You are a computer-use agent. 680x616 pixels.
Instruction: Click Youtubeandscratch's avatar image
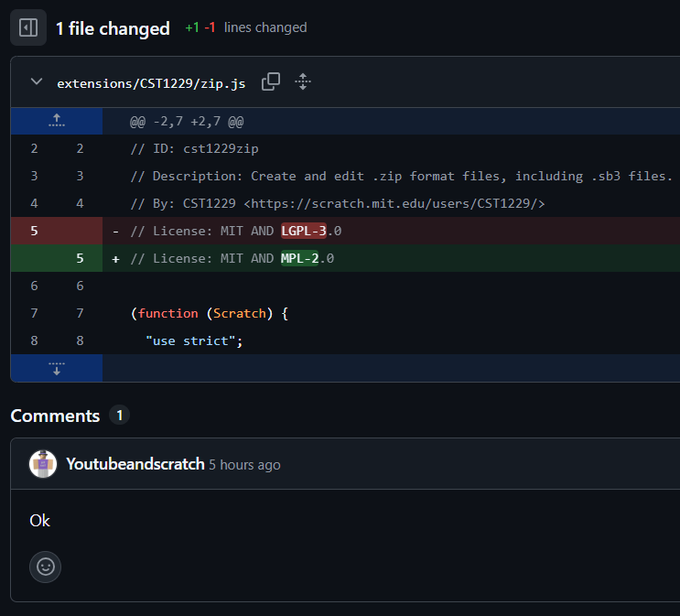point(43,464)
